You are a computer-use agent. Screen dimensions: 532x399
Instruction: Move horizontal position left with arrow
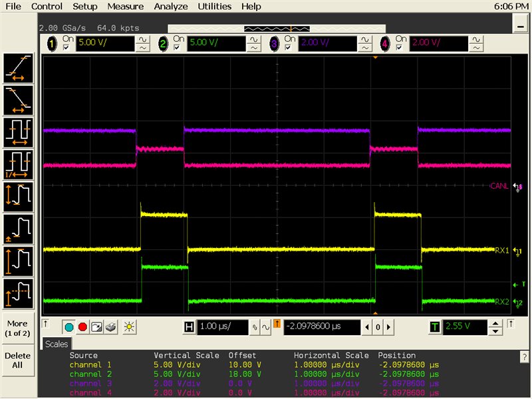[367, 327]
